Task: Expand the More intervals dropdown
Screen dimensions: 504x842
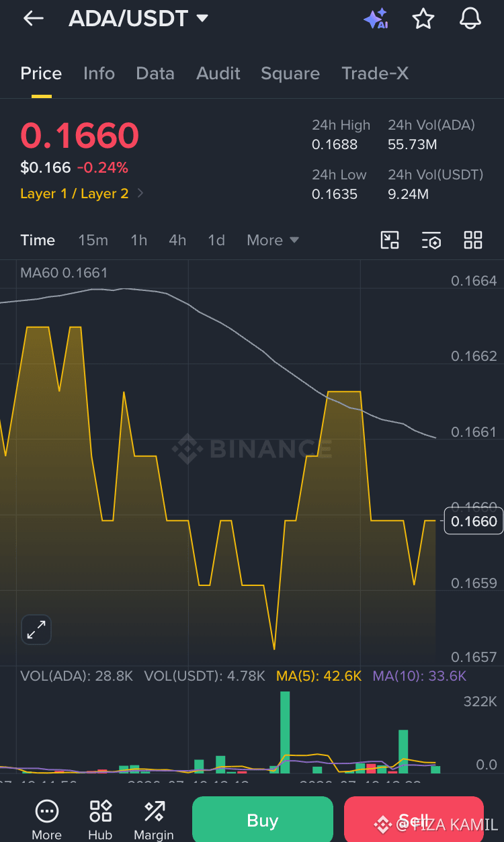Action: click(x=272, y=240)
